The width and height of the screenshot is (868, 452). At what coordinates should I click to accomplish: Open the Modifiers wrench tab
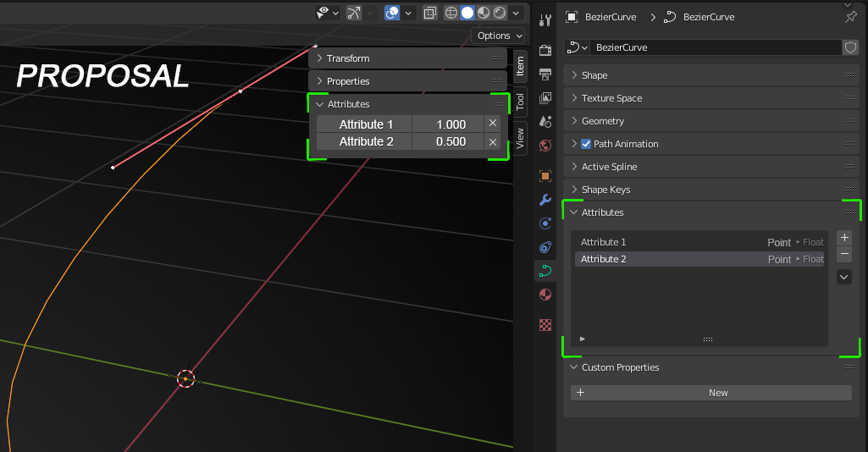tap(545, 200)
